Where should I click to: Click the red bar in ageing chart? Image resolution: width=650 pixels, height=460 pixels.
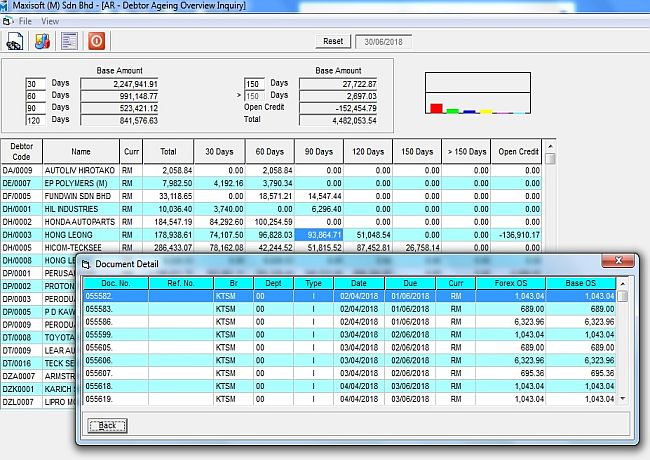click(435, 107)
